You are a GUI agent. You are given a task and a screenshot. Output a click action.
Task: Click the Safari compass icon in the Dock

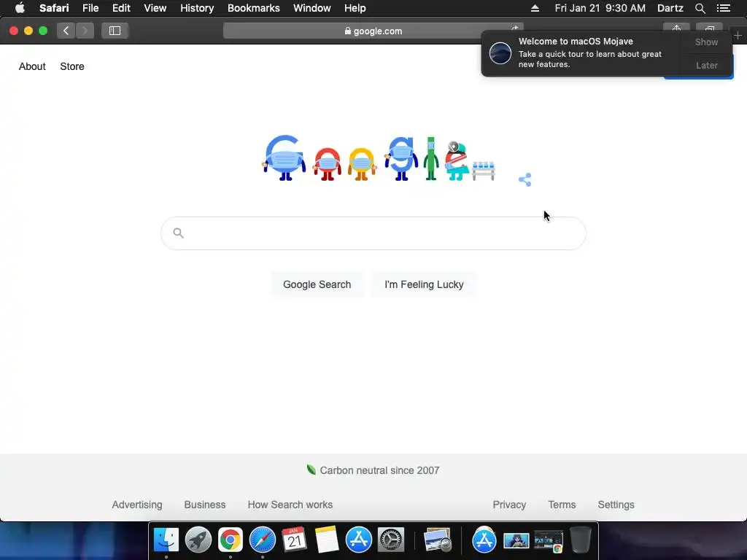(x=263, y=540)
